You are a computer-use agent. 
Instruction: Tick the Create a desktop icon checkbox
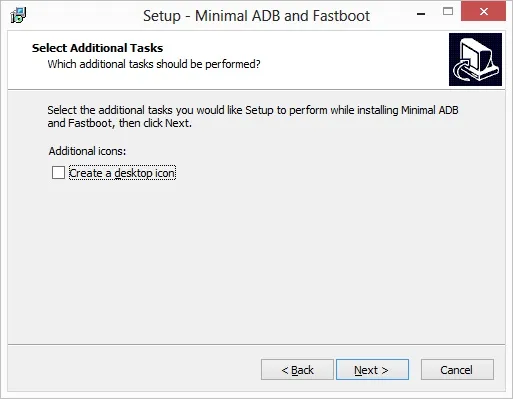tap(58, 173)
